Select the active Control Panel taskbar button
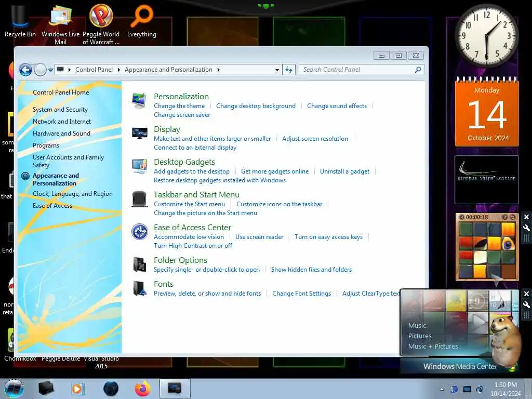Viewport: 532px width, 399px height. (x=175, y=389)
